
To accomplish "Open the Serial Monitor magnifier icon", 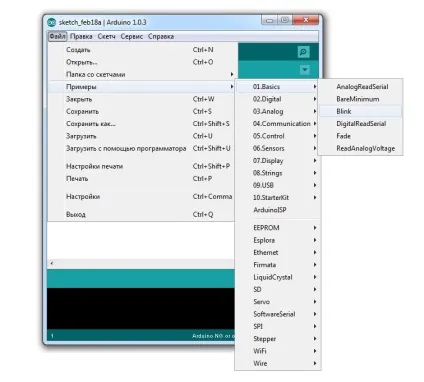I will coord(303,52).
